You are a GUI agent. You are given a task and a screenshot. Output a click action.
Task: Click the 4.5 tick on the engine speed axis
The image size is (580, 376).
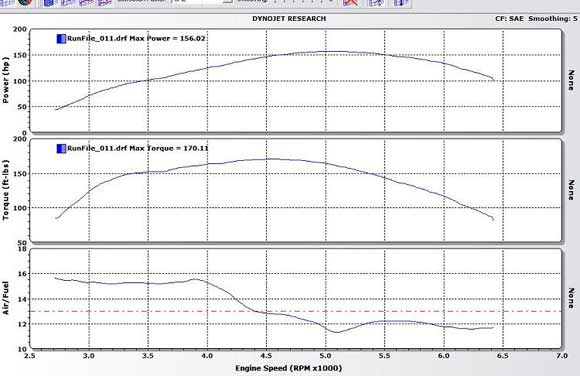point(266,356)
